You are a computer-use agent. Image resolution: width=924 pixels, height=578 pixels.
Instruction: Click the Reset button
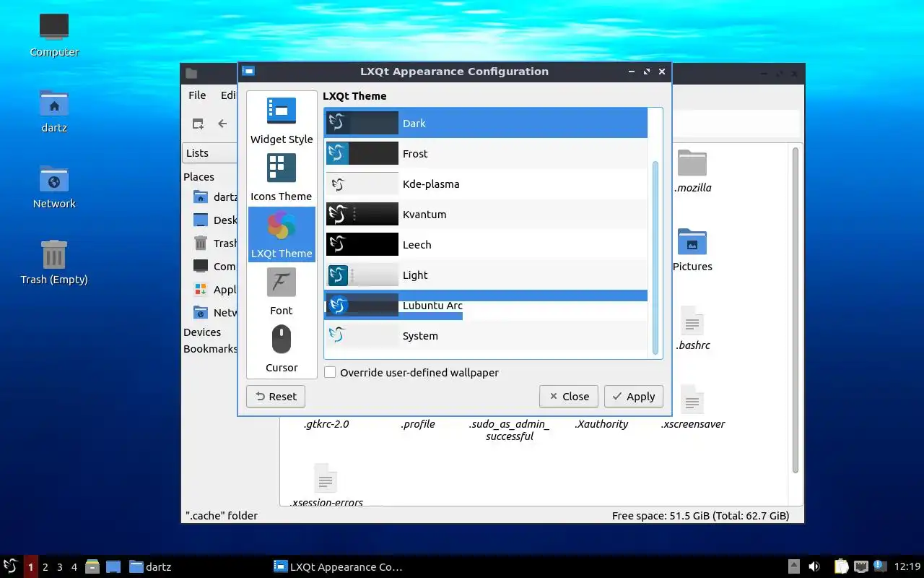pos(276,396)
